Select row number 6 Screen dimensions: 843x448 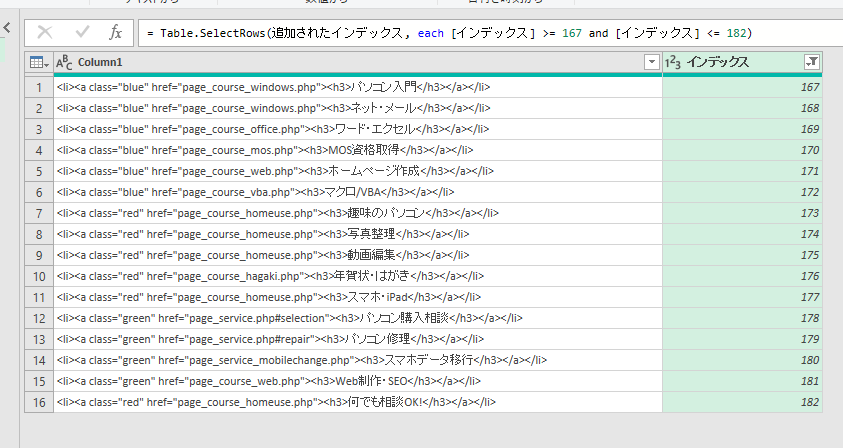click(39, 192)
